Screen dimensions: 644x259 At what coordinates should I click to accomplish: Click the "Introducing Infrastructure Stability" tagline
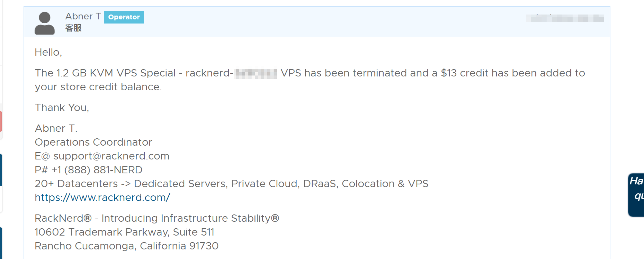190,218
